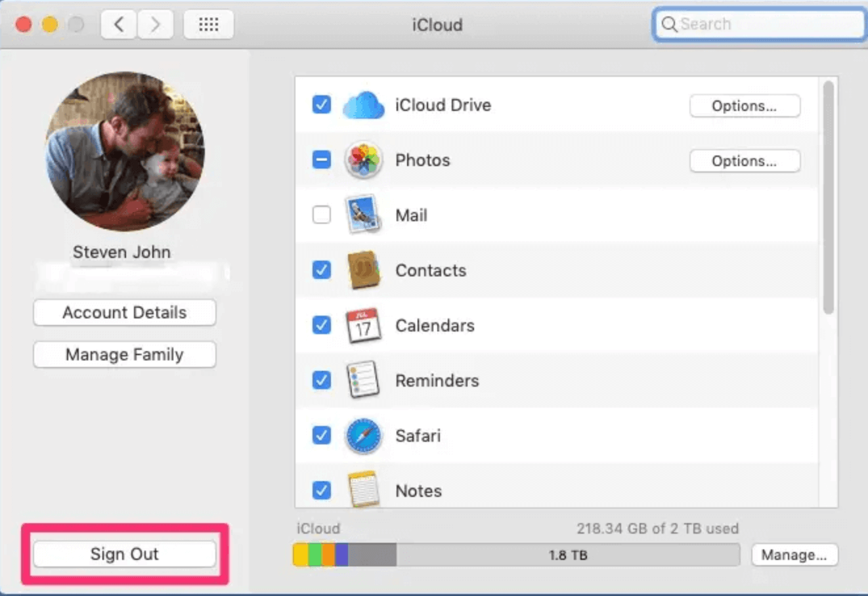Click the Sign Out button
This screenshot has height=596, width=868.
[x=124, y=553]
